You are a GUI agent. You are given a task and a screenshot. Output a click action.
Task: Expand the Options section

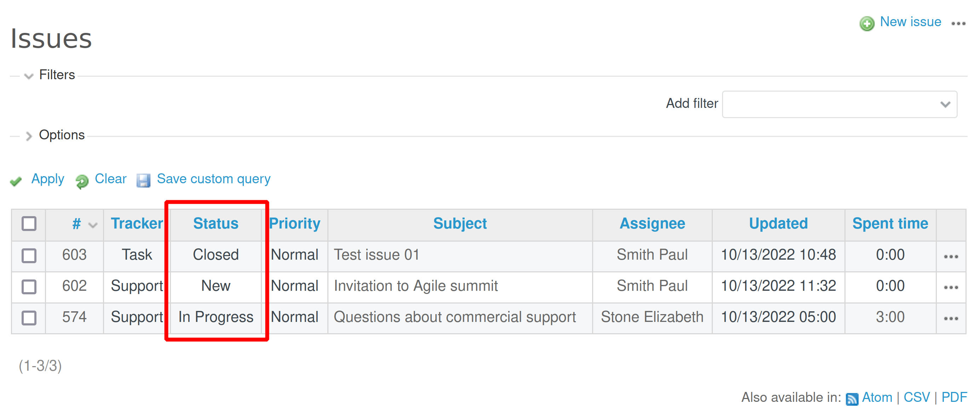(29, 136)
